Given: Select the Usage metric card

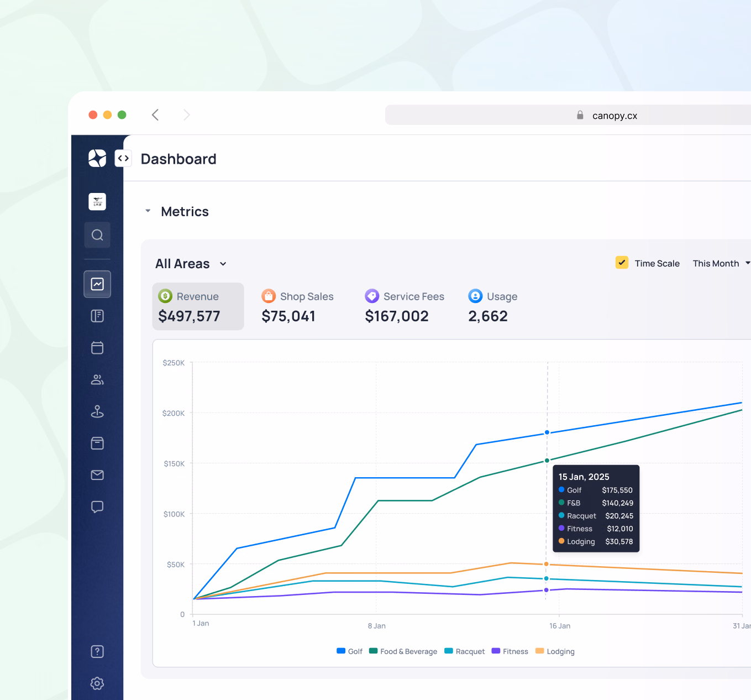Looking at the screenshot, I should [493, 306].
